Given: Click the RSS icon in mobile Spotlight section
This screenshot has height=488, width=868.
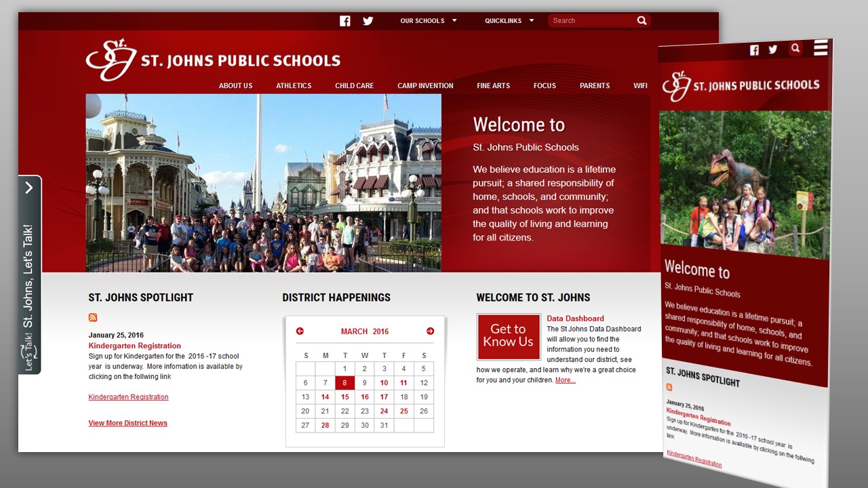Looking at the screenshot, I should pos(669,387).
